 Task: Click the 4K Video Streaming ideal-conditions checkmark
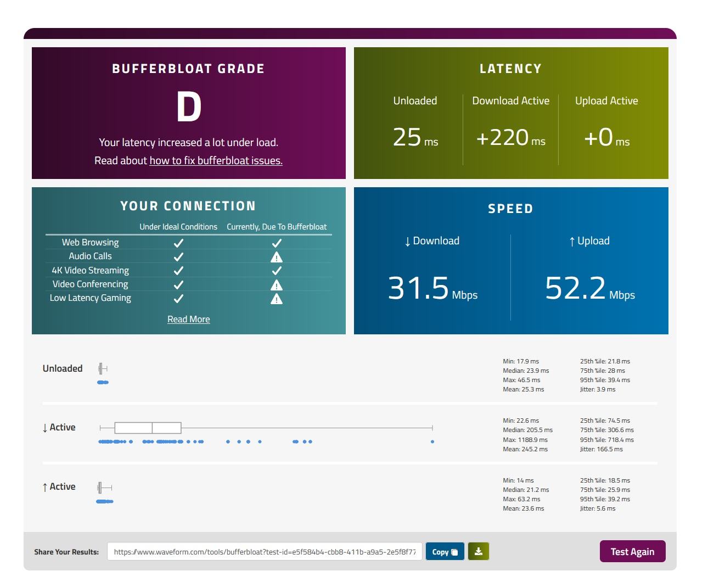(x=178, y=271)
